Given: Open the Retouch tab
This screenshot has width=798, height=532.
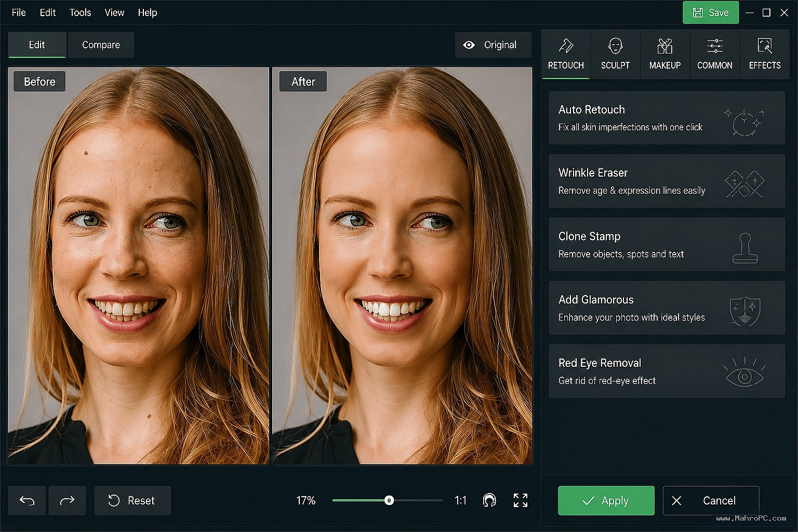Looking at the screenshot, I should 566,54.
